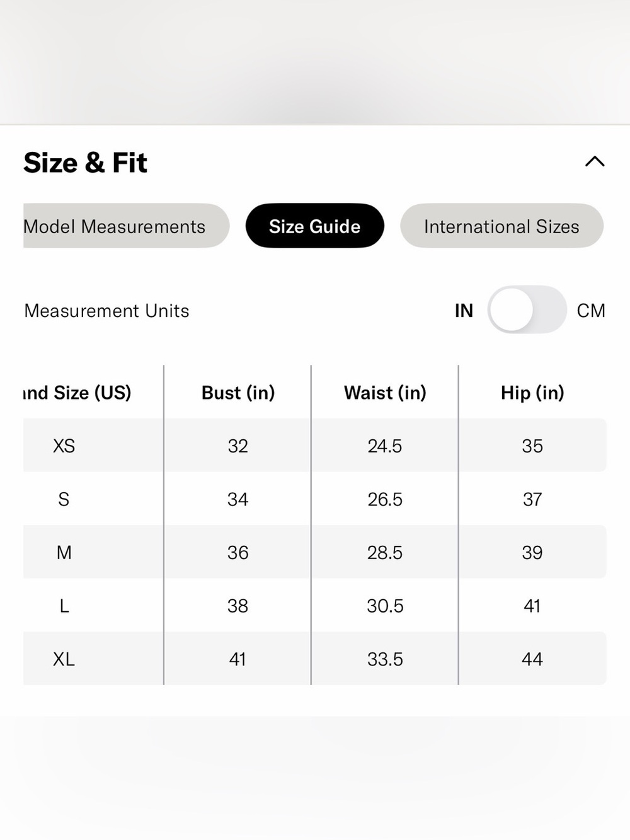
Task: Click the Hip (in) column header
Action: click(x=532, y=393)
